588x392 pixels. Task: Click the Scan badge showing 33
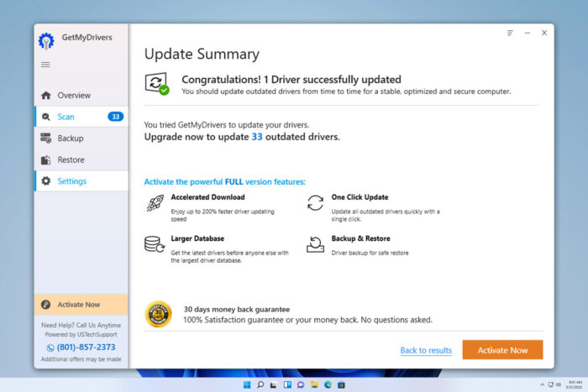click(115, 117)
